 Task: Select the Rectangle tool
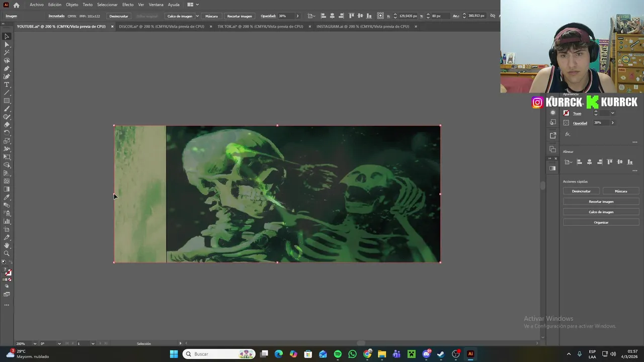click(7, 101)
